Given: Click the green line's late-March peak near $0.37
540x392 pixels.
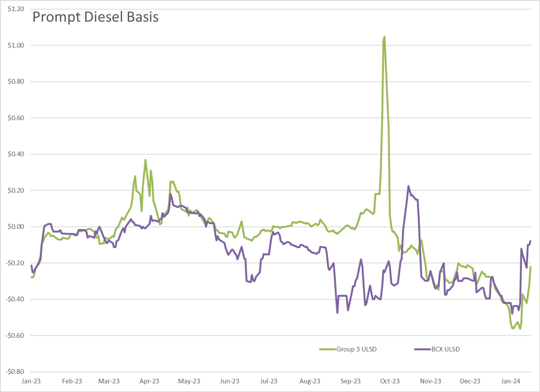Looking at the screenshot, I should pyautogui.click(x=145, y=160).
